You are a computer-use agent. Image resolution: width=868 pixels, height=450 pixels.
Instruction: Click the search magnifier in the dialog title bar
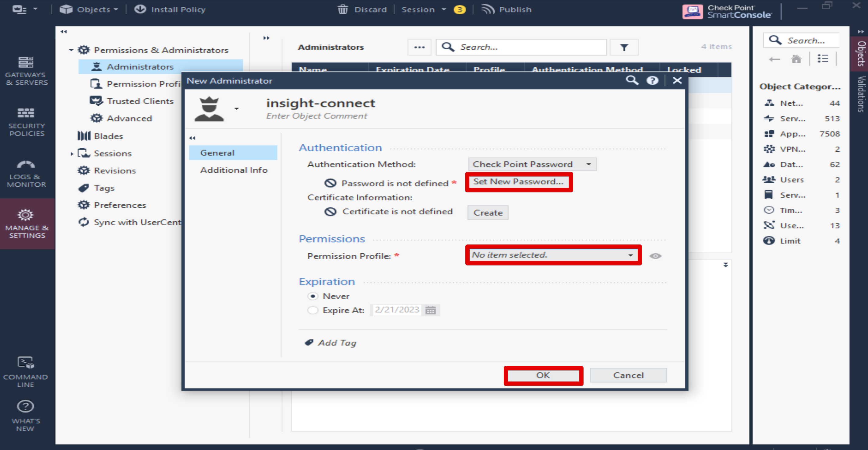(632, 80)
